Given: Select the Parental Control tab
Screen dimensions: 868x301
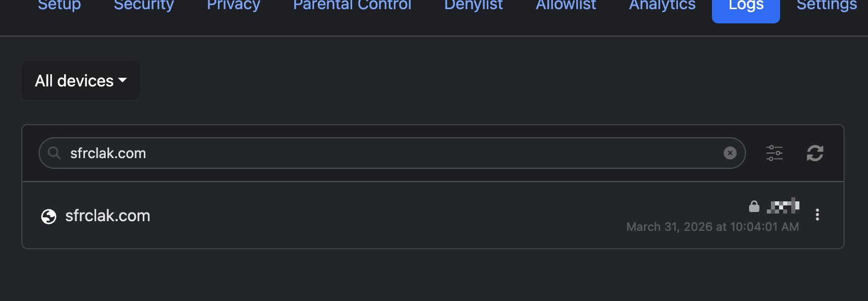Looking at the screenshot, I should (x=352, y=6).
